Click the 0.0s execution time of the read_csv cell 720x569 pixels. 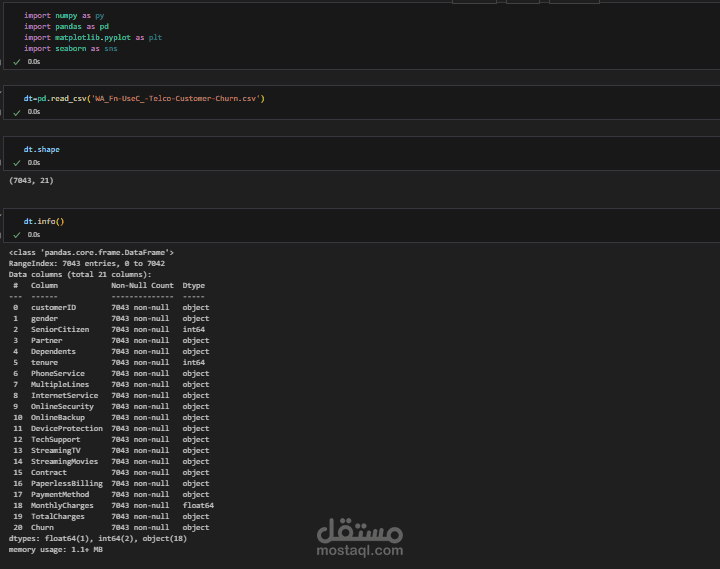(34, 112)
